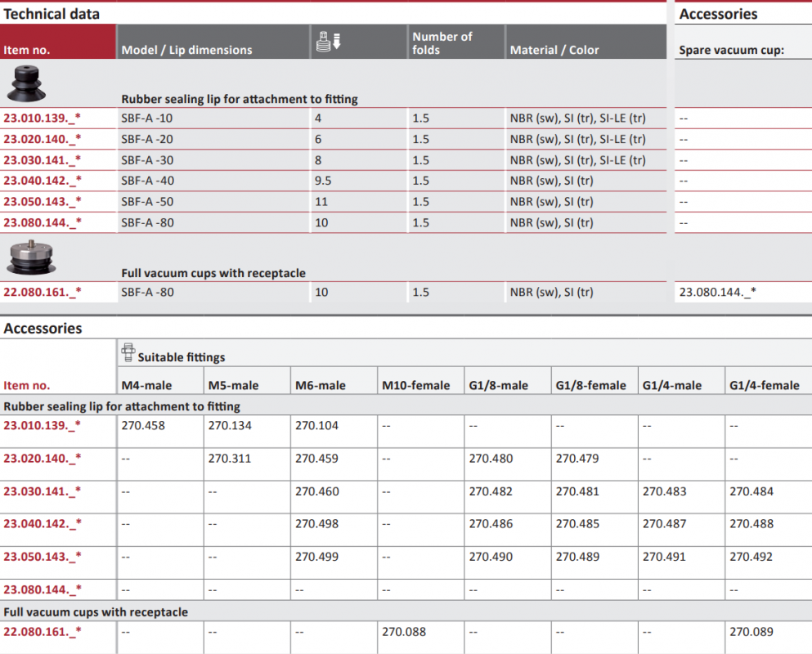Select item 23.080.144._* in Technical data
This screenshot has height=654, width=812.
(x=42, y=222)
